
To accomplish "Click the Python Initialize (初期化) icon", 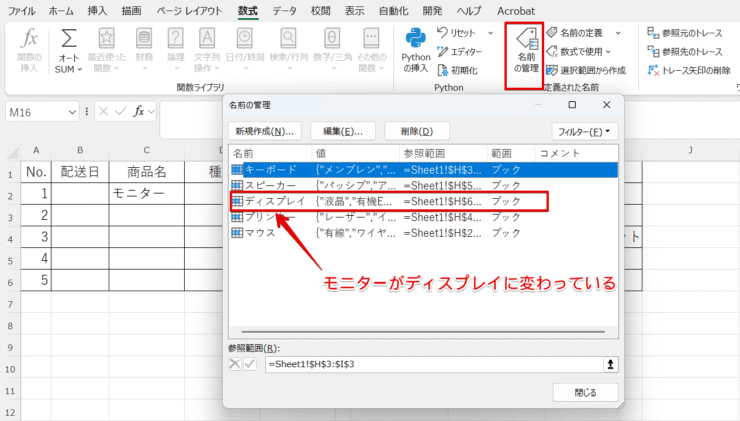I will click(443, 70).
